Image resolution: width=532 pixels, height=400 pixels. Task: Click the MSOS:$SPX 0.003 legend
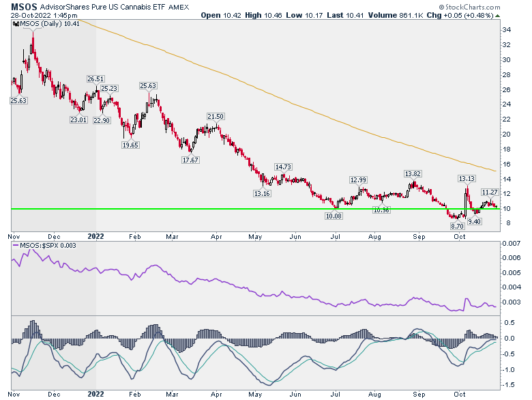coord(44,246)
